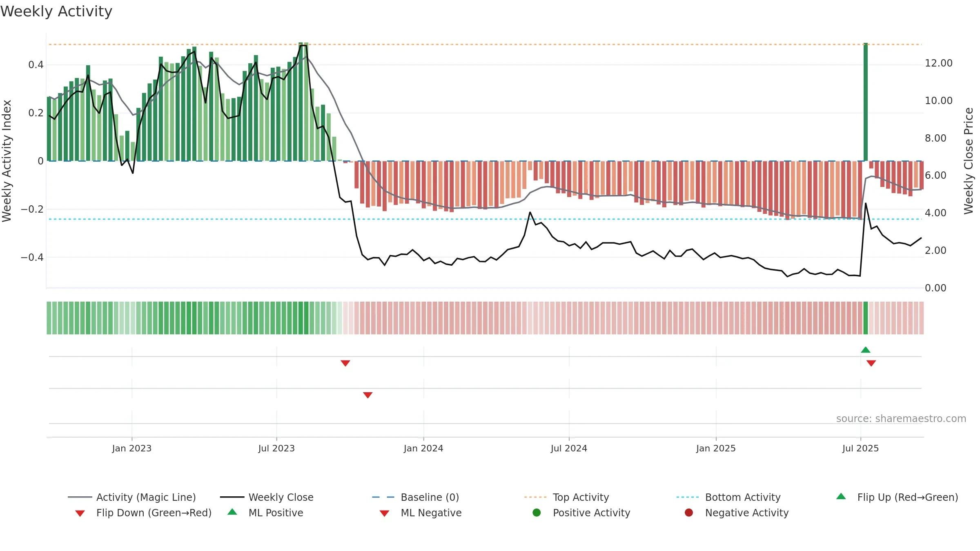Click the 6.00 price axis tick
This screenshot has height=551, width=980.
click(935, 176)
